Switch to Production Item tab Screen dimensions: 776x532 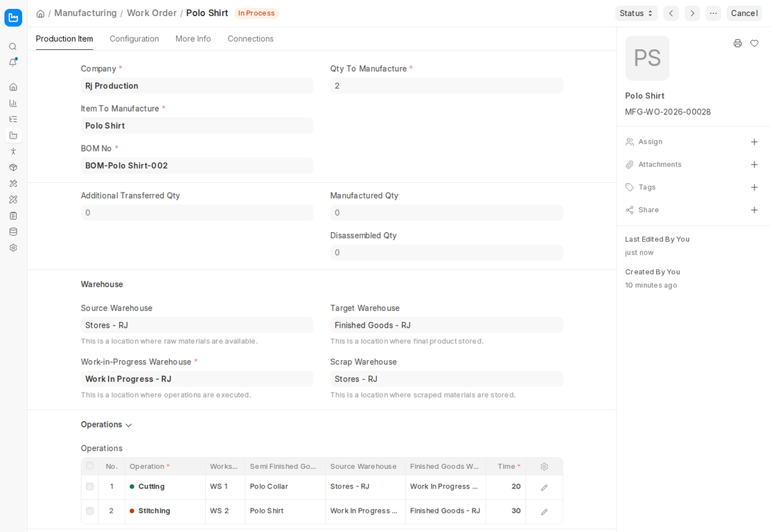click(x=64, y=39)
